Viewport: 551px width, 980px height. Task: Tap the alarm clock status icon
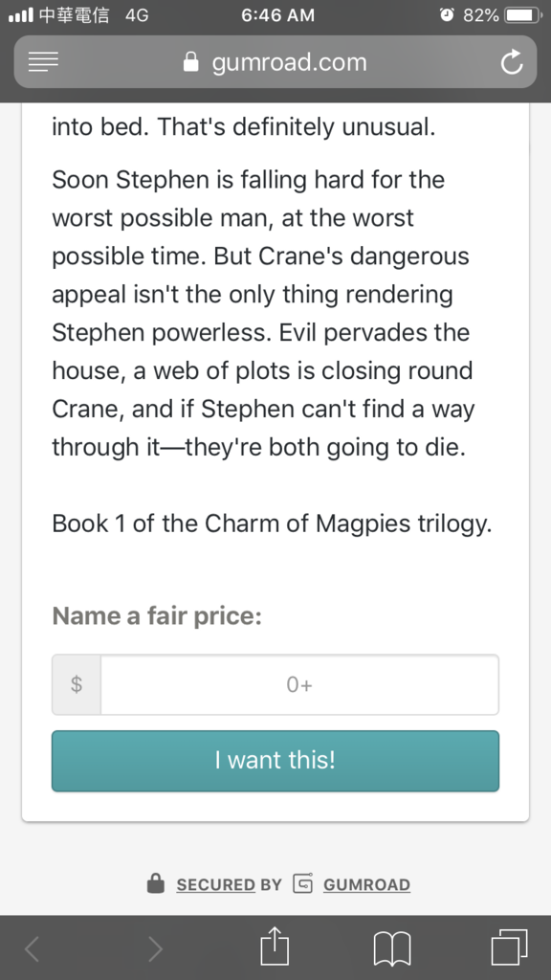pyautogui.click(x=447, y=15)
